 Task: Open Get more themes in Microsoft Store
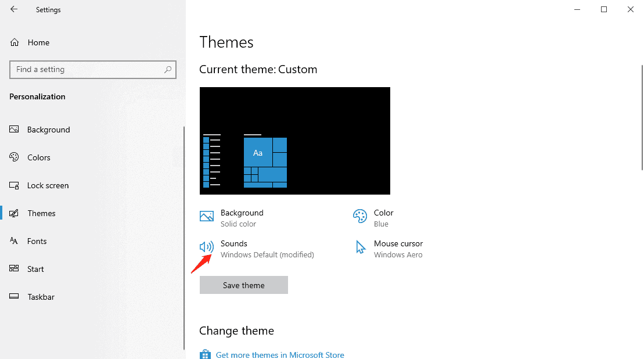[280, 355]
